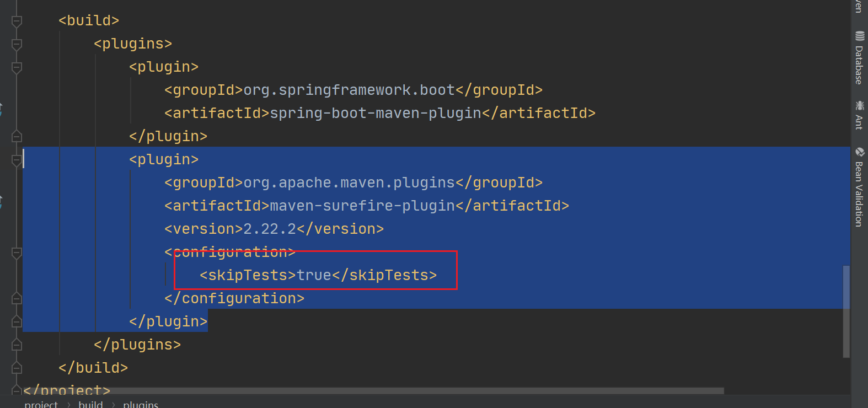Open the Ant tool window
Viewport: 868px width, 408px height.
(859, 115)
